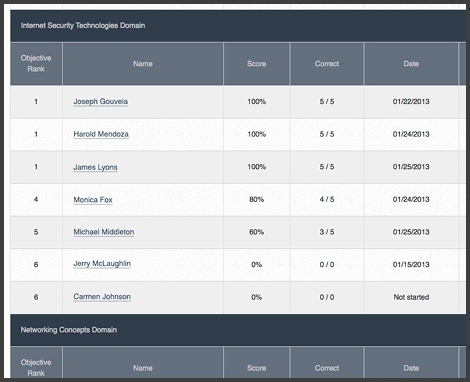The width and height of the screenshot is (470, 382).
Task: Click the Networking Concepts Domain header
Action: (x=238, y=330)
